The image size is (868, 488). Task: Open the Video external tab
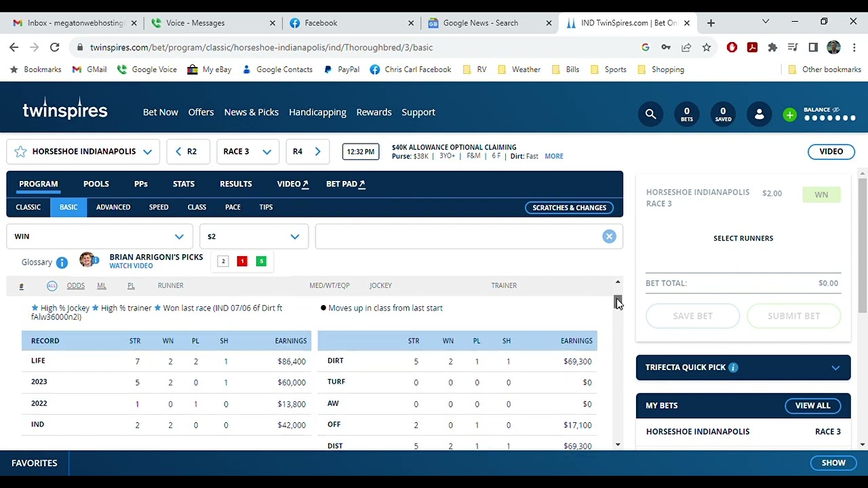293,184
